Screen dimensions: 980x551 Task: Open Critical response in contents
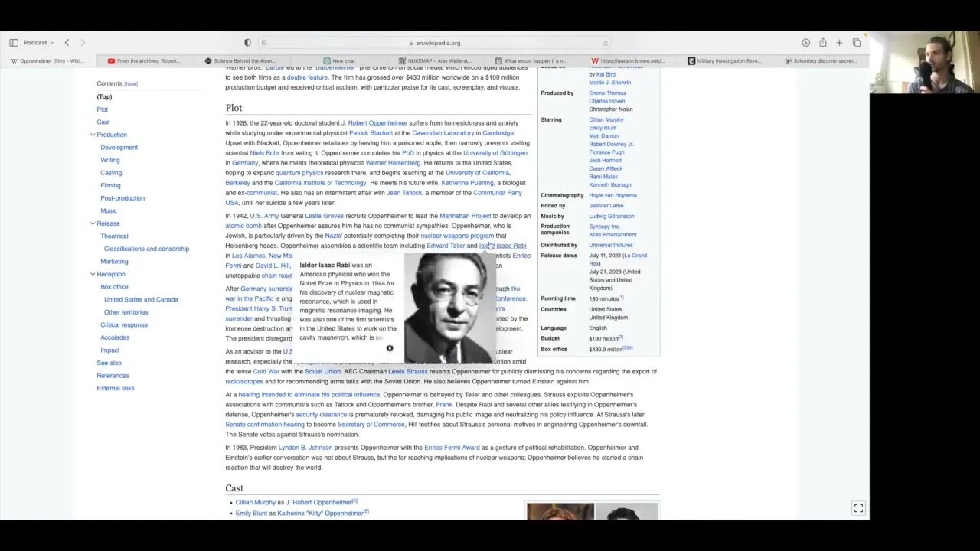pyautogui.click(x=124, y=324)
